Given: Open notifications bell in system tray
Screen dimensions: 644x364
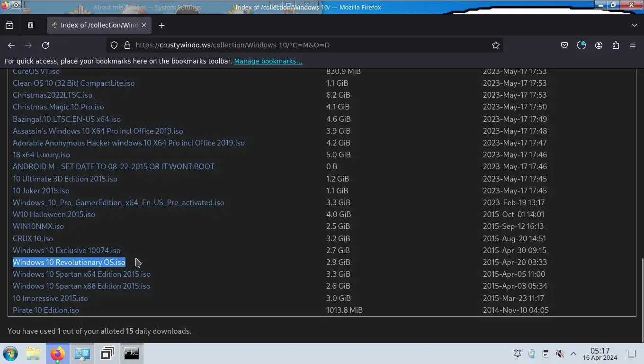Looking at the screenshot, I should tap(518, 354).
